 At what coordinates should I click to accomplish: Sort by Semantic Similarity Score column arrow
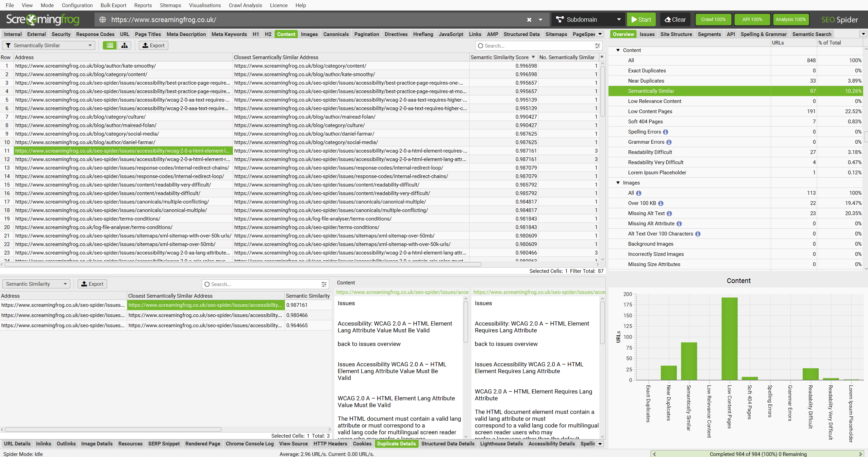click(x=533, y=57)
